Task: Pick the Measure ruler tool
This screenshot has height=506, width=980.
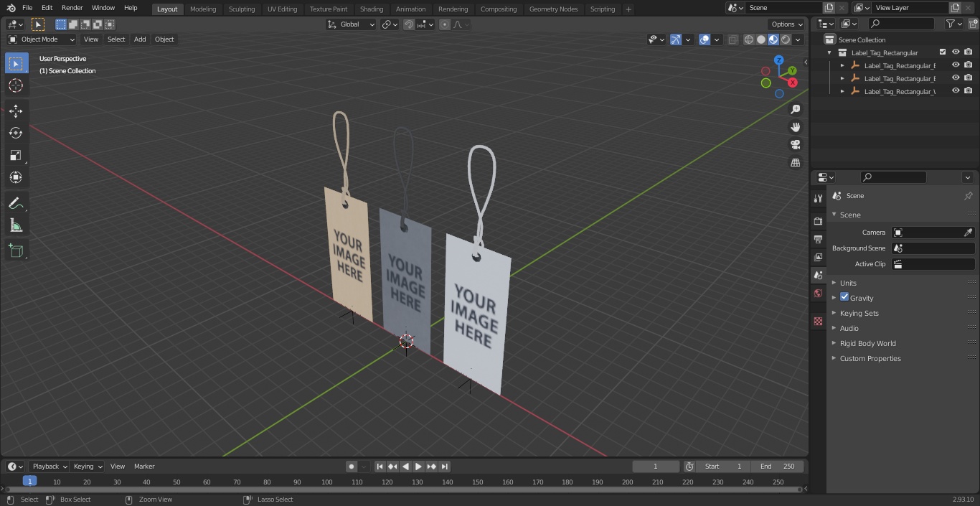Action: click(16, 226)
